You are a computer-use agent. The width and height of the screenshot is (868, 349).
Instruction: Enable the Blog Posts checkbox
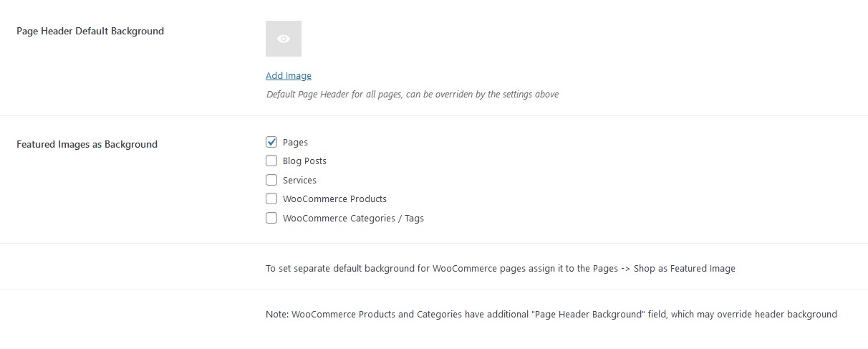(271, 161)
